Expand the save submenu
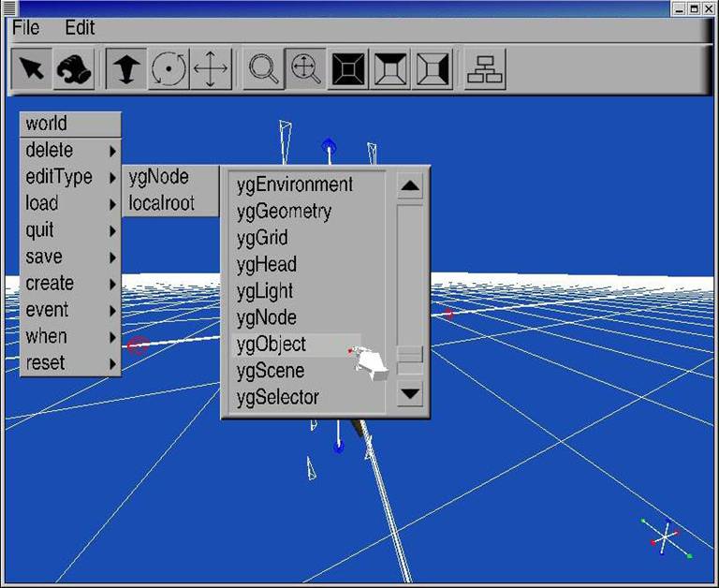719x588 pixels. click(70, 257)
